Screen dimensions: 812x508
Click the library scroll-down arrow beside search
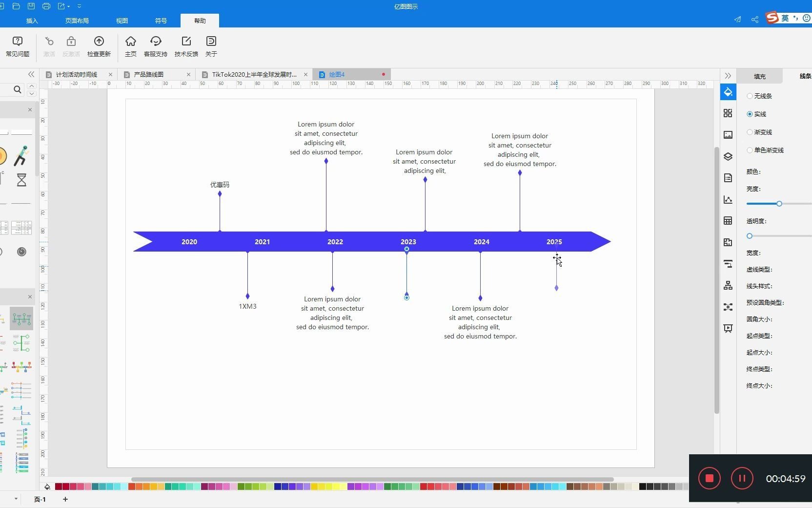click(32, 93)
